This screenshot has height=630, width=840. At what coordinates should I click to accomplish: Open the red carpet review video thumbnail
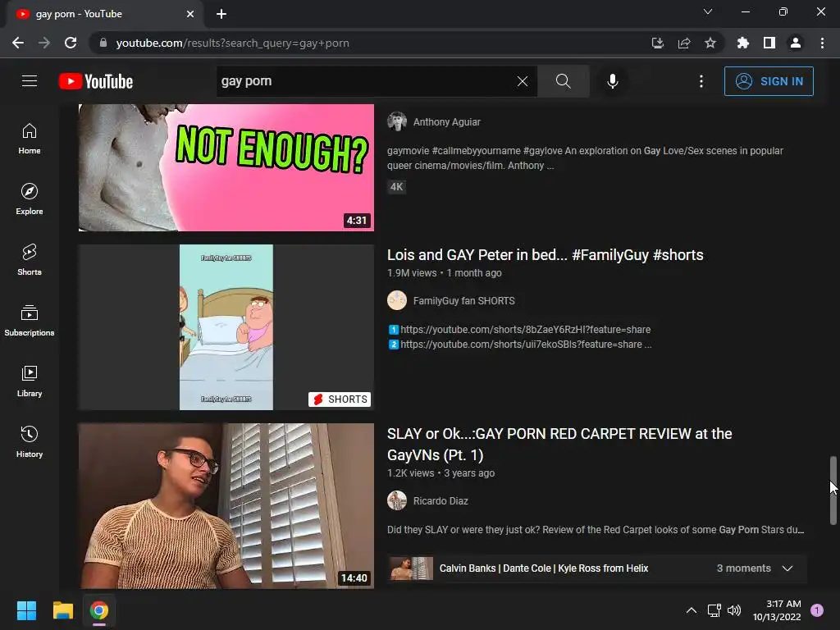pos(226,506)
